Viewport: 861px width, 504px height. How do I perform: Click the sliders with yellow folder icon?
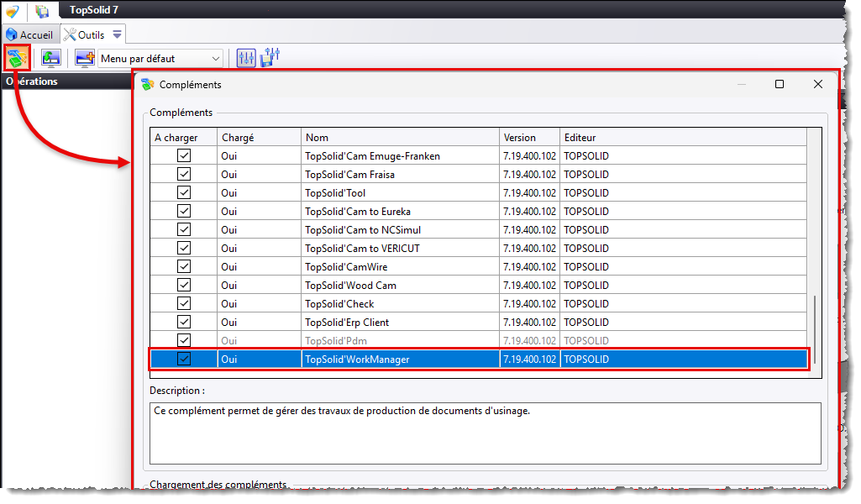(270, 57)
